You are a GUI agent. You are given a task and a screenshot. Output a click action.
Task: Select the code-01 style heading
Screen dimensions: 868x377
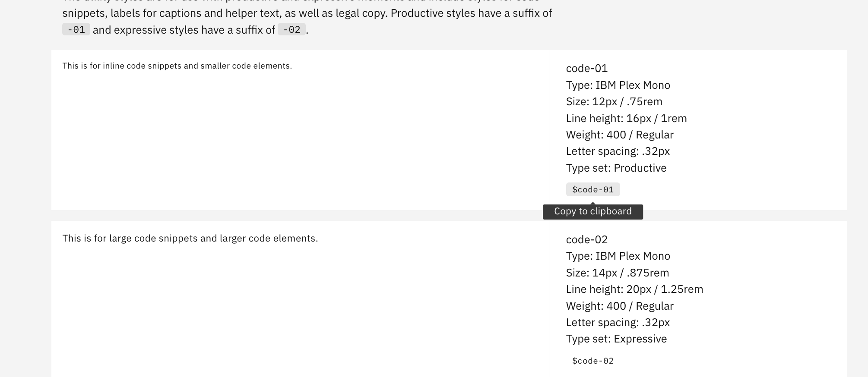pos(587,68)
